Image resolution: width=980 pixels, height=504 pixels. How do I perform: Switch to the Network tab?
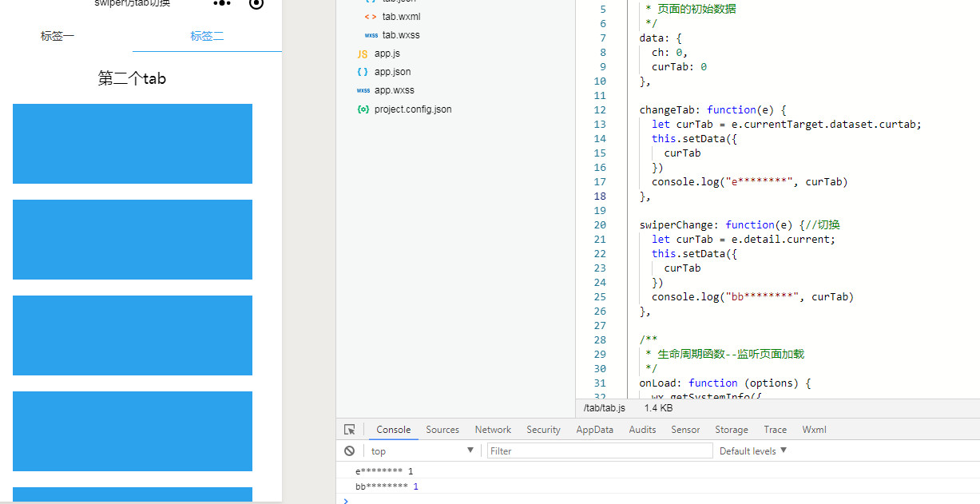tap(493, 430)
